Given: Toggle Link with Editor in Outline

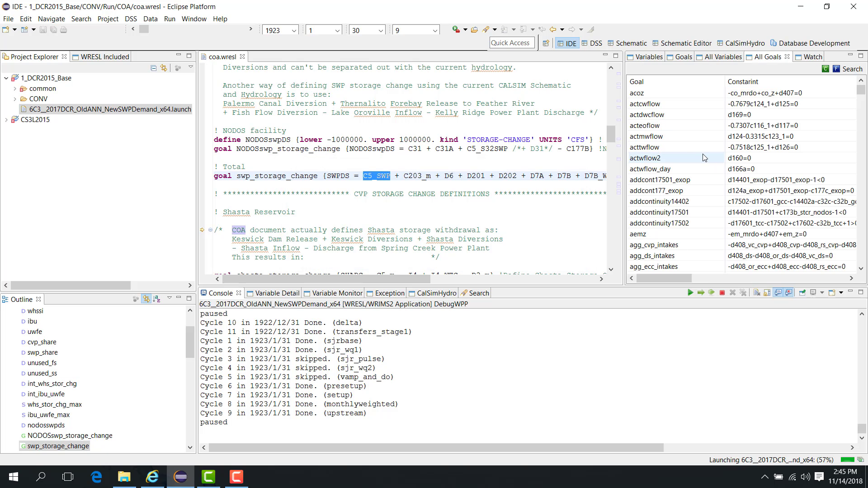Looking at the screenshot, I should [x=146, y=299].
